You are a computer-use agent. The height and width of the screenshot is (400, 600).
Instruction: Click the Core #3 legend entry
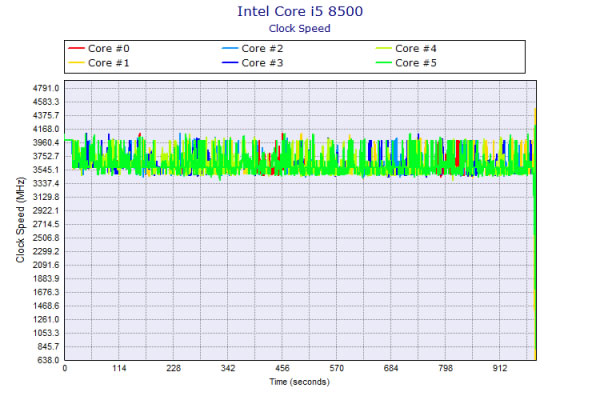click(x=253, y=63)
